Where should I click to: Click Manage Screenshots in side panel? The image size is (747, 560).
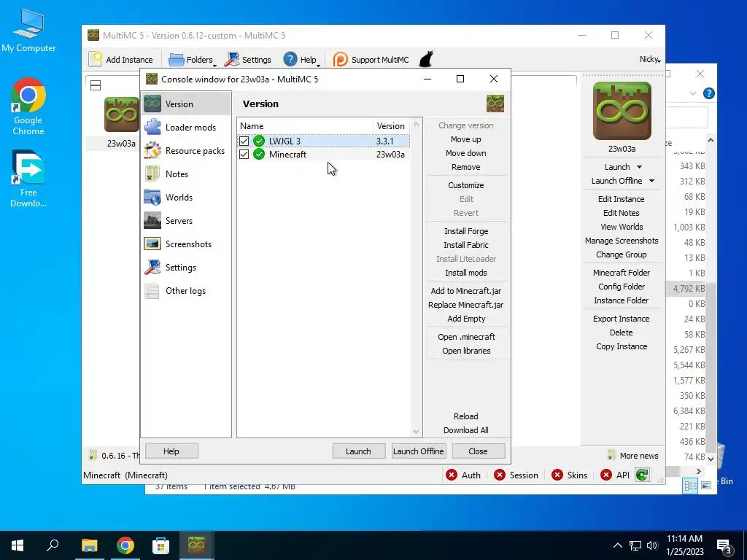pos(622,241)
